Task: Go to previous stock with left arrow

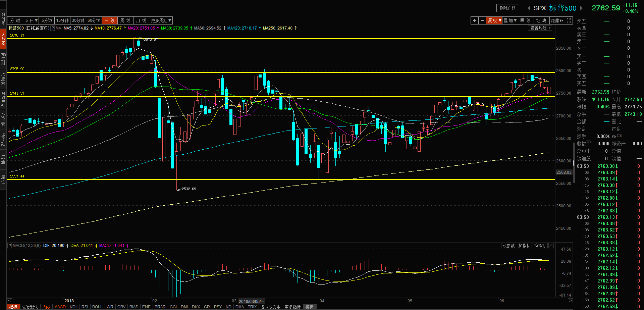Action: (529, 8)
